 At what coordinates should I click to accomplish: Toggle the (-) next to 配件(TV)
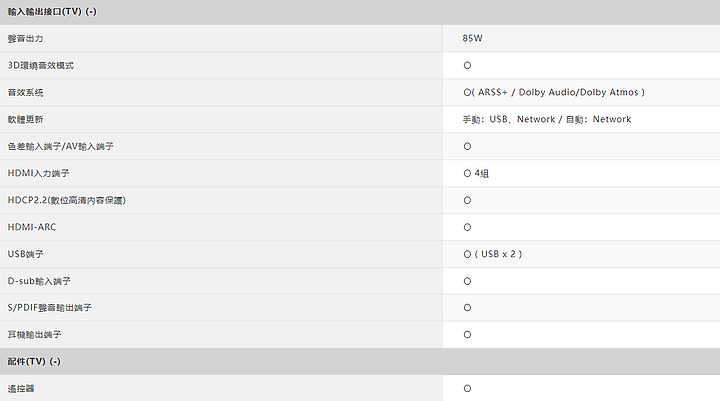(x=55, y=362)
